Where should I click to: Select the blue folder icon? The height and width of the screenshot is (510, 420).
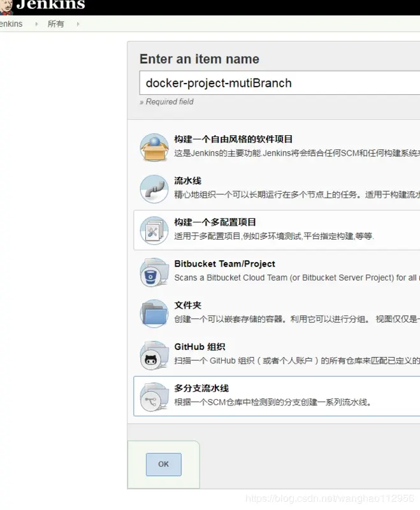154,314
